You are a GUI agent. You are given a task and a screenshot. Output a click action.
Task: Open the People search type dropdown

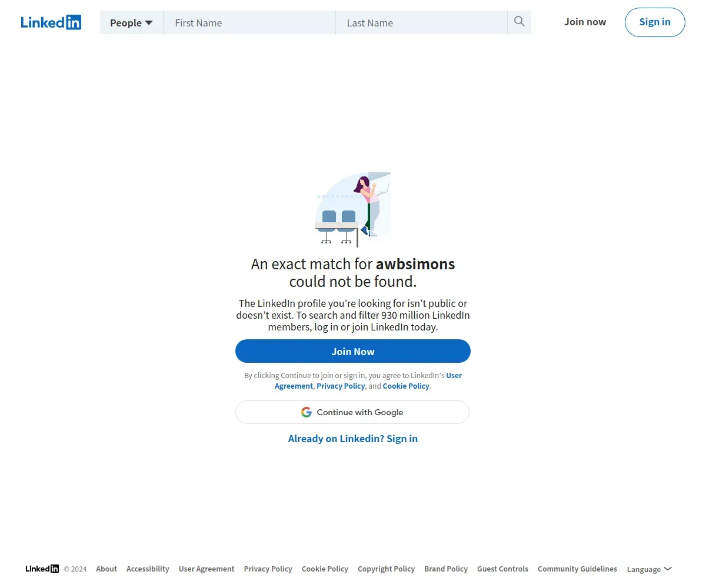point(131,22)
